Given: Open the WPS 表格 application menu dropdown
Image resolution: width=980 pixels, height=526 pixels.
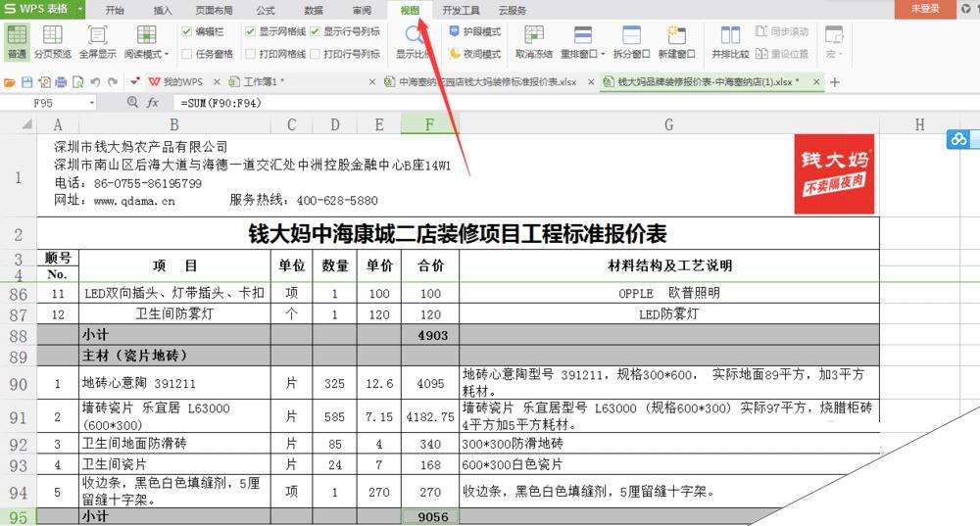Looking at the screenshot, I should [x=80, y=10].
